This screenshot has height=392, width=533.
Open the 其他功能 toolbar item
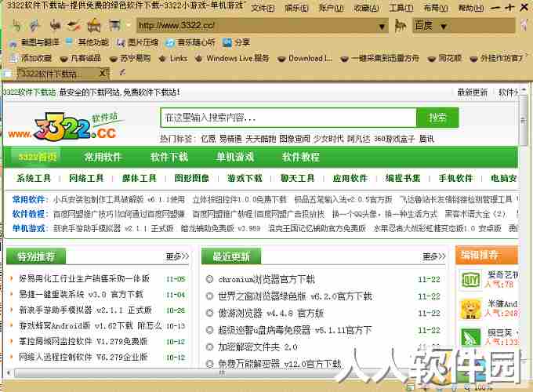pyautogui.click(x=88, y=42)
